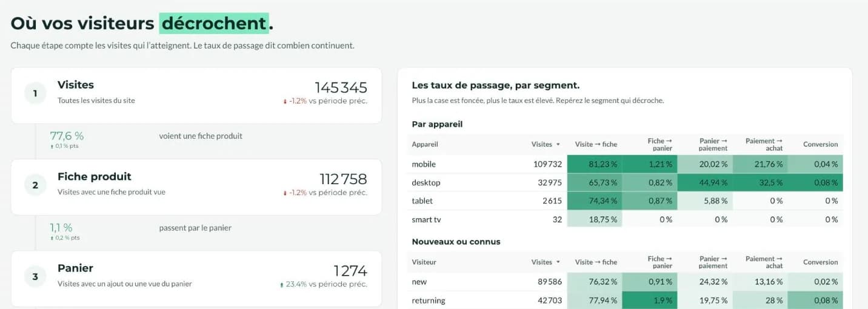The image size is (868, 309).
Task: Click Conversion header in Nouveaux ou connus table
Action: point(821,262)
